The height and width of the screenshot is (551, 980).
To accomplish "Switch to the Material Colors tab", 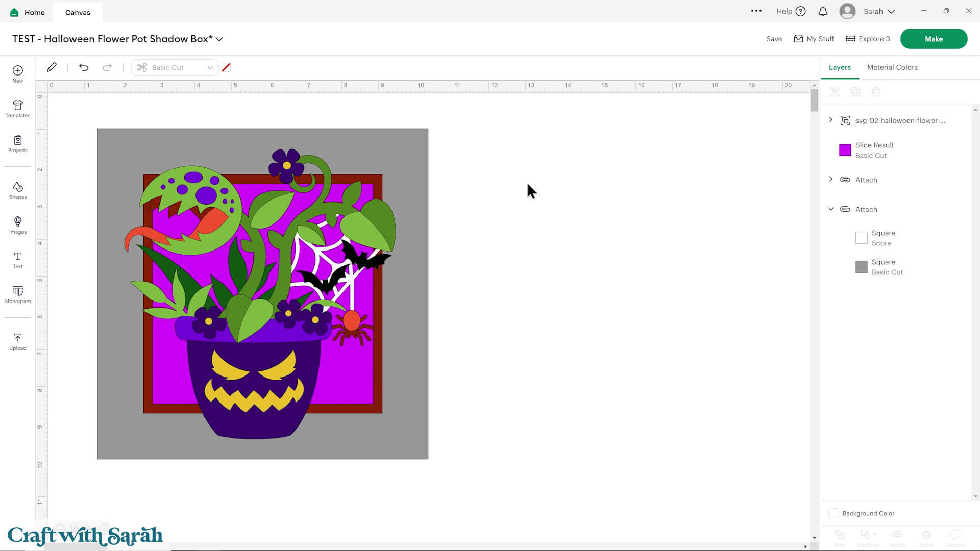I will (892, 67).
